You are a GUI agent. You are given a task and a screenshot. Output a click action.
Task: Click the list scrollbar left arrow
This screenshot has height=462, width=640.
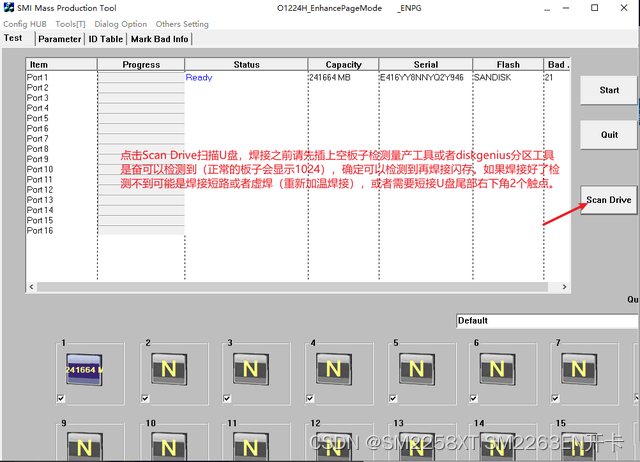pos(31,287)
